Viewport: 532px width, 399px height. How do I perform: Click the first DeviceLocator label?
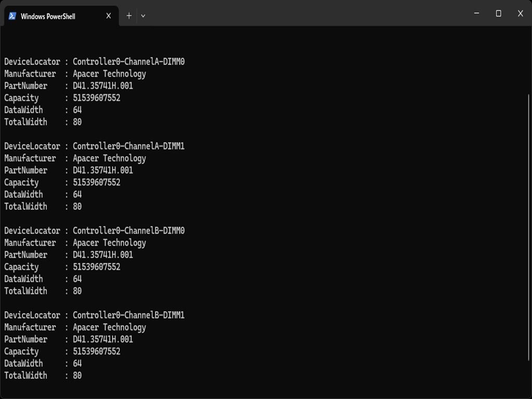tap(32, 62)
